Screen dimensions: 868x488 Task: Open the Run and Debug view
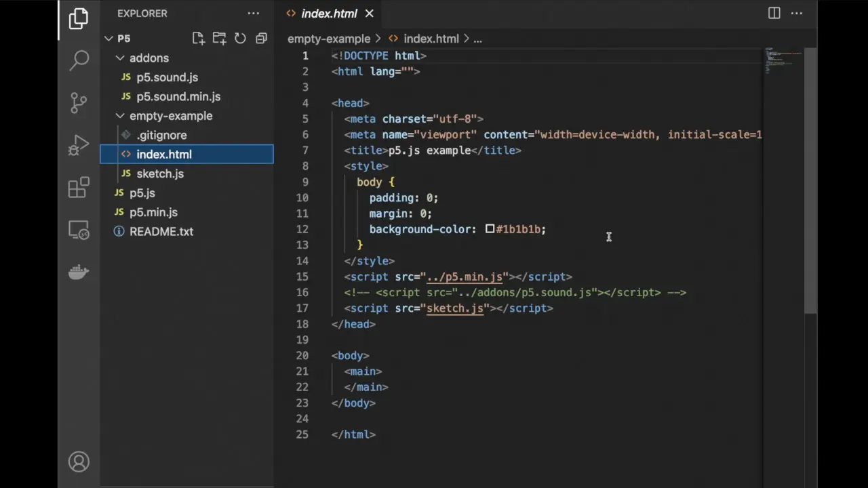pyautogui.click(x=79, y=145)
